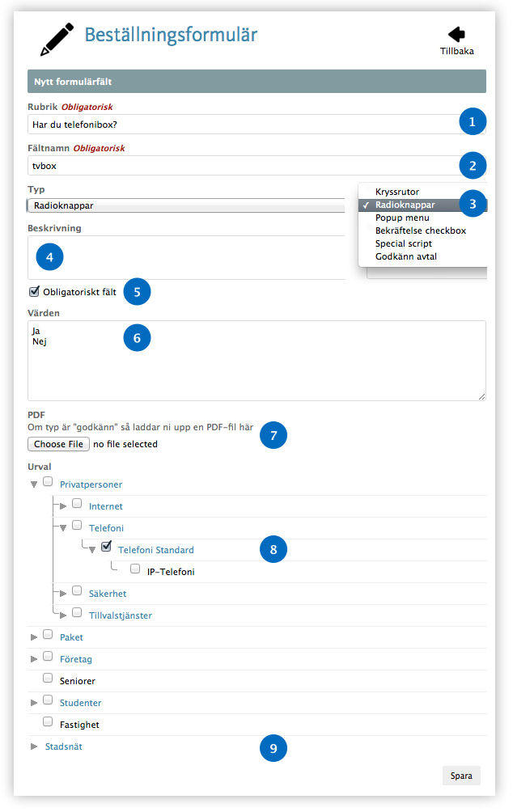This screenshot has height=812, width=513.
Task: Click the Tillbaka back arrow icon
Action: (457, 34)
